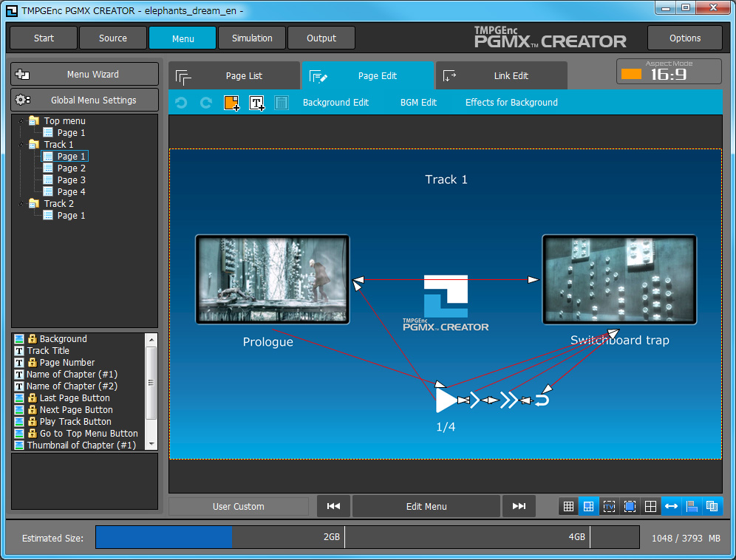The image size is (736, 560).
Task: Click the PGMX Creator logo on canvas
Action: click(x=446, y=303)
